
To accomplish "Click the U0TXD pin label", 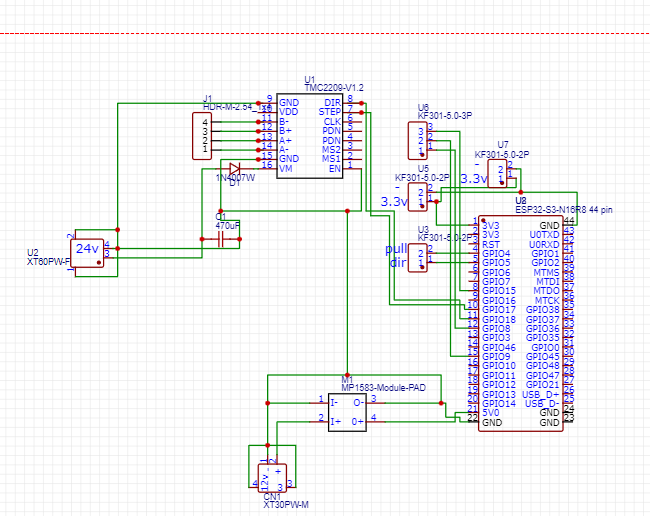I will coord(544,235).
